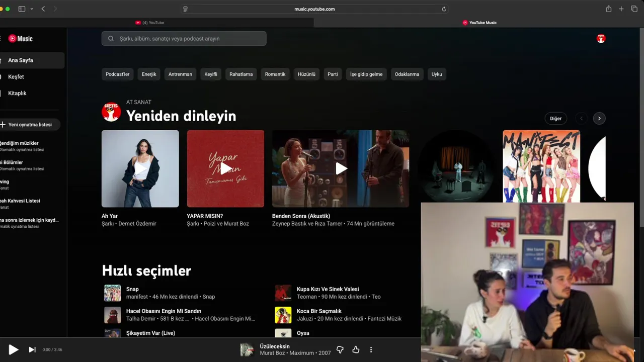
Task: Open the Manifest album cover
Action: 541,166
